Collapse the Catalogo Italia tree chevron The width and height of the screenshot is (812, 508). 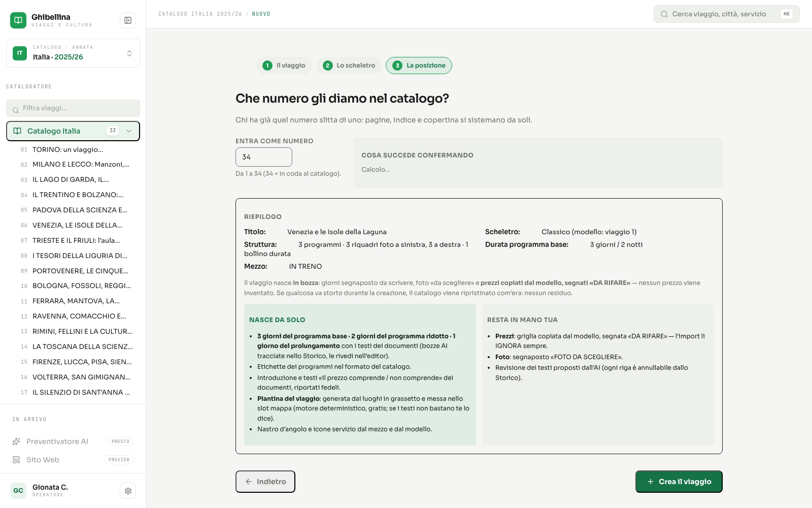(x=129, y=131)
